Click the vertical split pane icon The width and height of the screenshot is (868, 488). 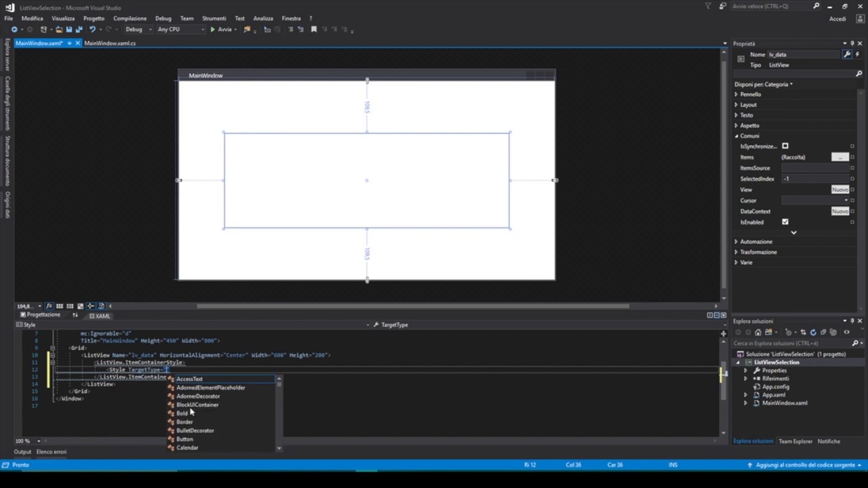[709, 315]
